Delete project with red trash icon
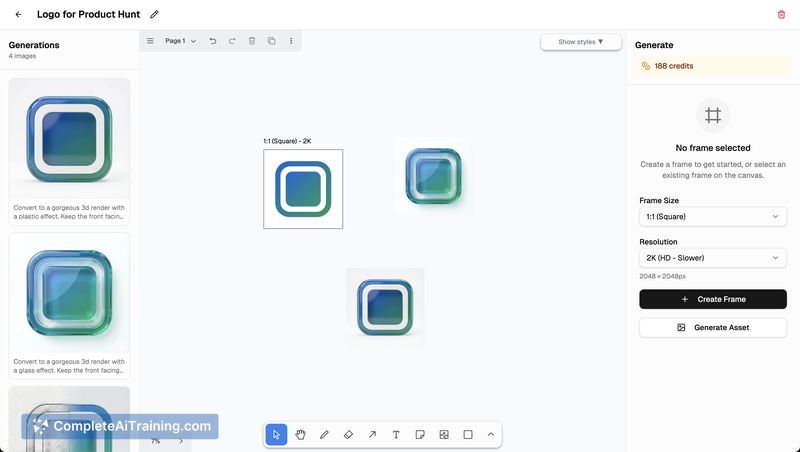Viewport: 800px width, 452px height. click(781, 14)
